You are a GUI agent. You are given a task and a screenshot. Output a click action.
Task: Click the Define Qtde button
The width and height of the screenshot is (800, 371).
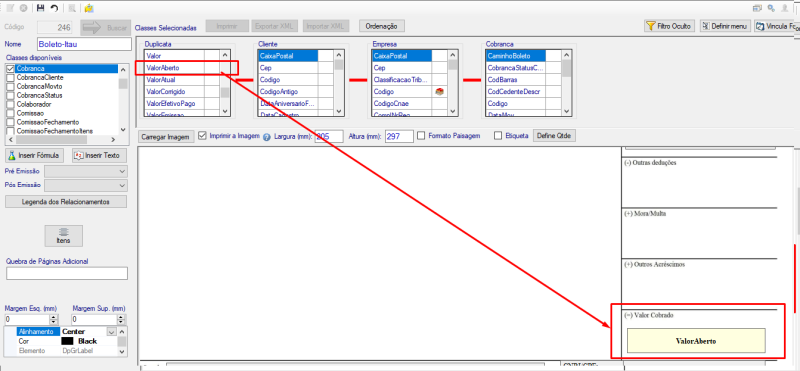tap(555, 136)
